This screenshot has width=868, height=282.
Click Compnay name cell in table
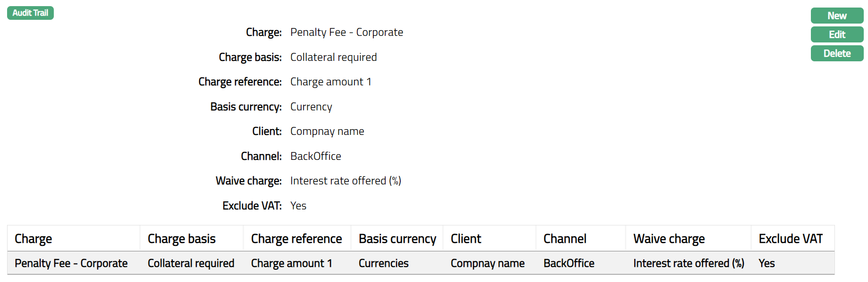pos(487,263)
